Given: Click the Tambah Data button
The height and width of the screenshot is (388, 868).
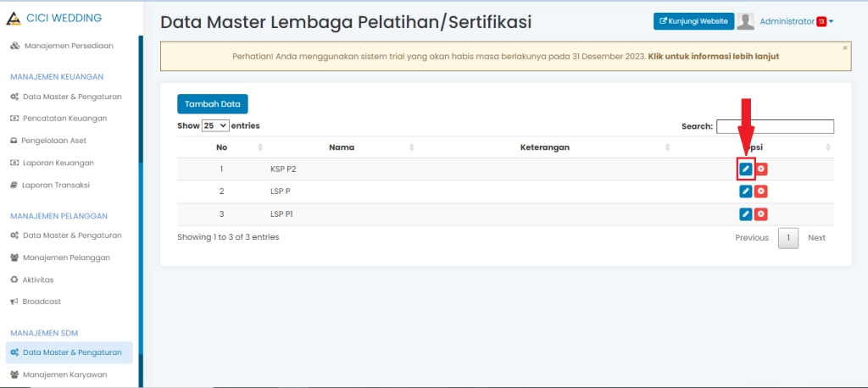Looking at the screenshot, I should point(213,104).
